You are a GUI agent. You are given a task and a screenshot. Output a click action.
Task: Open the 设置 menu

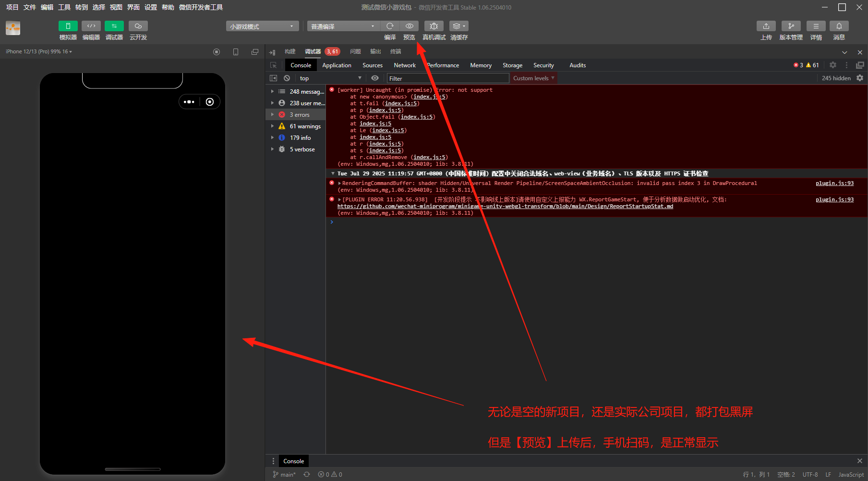tap(151, 7)
